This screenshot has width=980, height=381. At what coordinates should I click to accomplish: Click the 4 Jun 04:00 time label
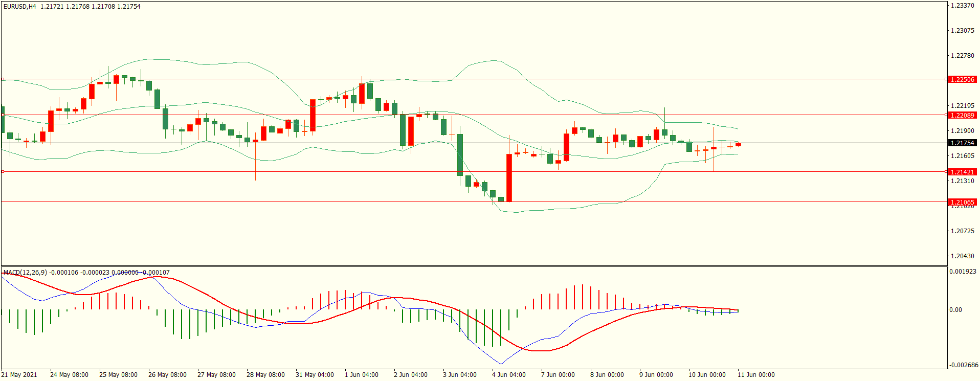pyautogui.click(x=509, y=375)
